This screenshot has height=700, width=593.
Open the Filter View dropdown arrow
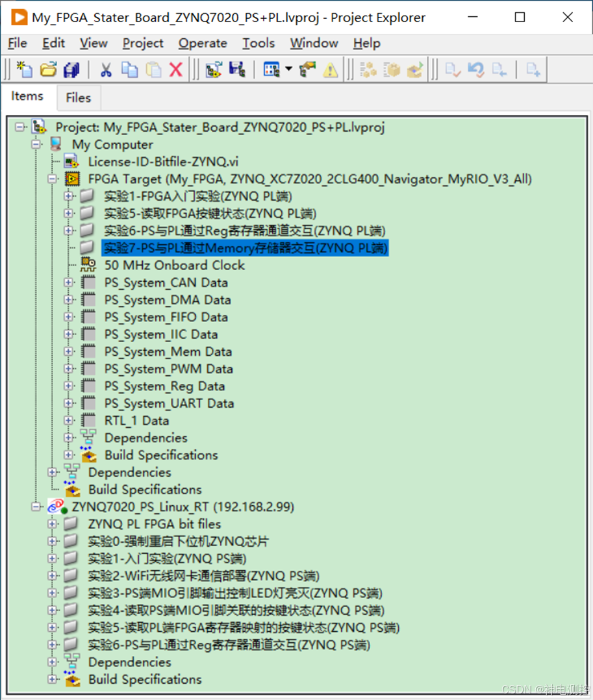[288, 69]
